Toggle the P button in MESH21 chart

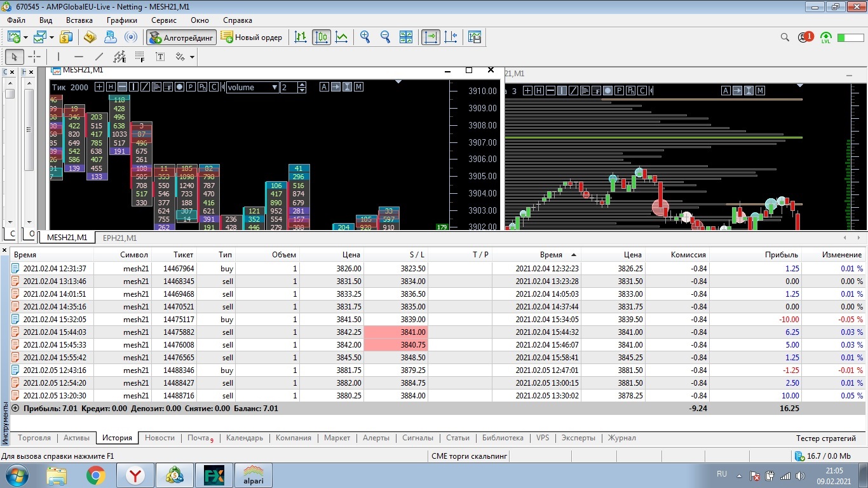click(191, 87)
